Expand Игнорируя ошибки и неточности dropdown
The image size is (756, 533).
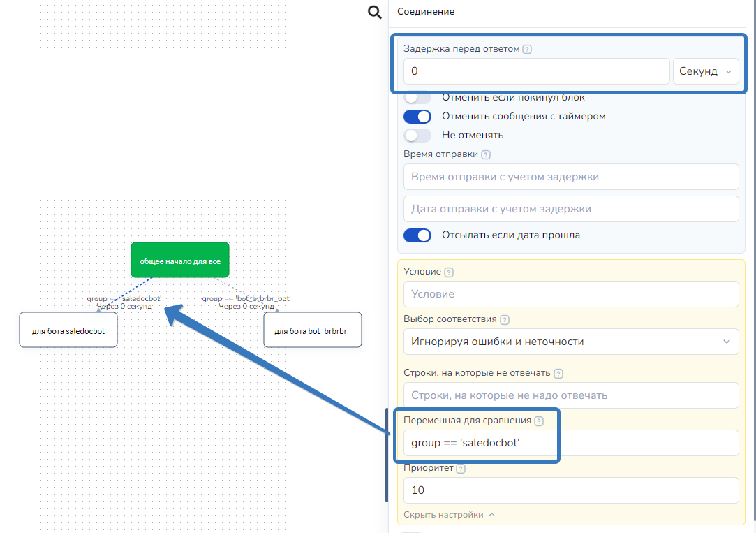[570, 342]
